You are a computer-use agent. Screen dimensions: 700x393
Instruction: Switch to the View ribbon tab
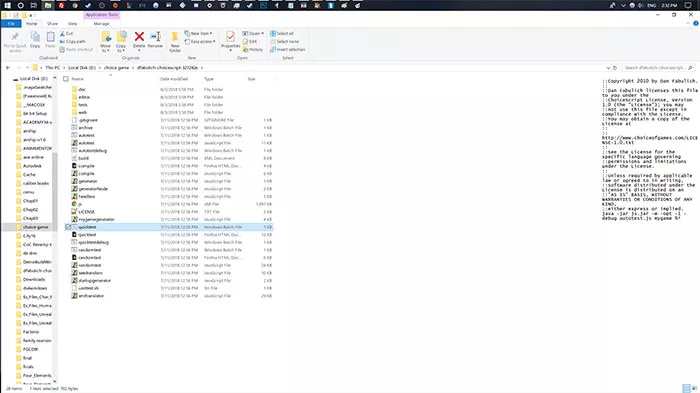tap(72, 24)
